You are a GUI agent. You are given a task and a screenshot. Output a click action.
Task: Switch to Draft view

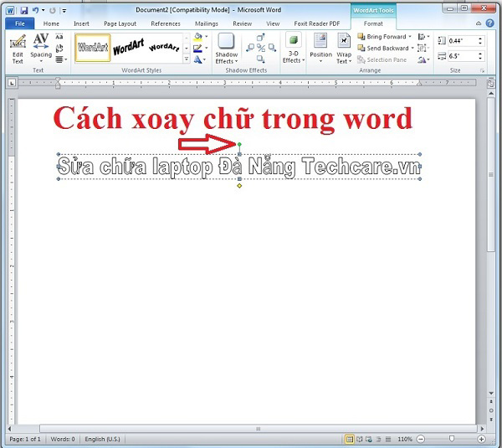click(x=388, y=439)
